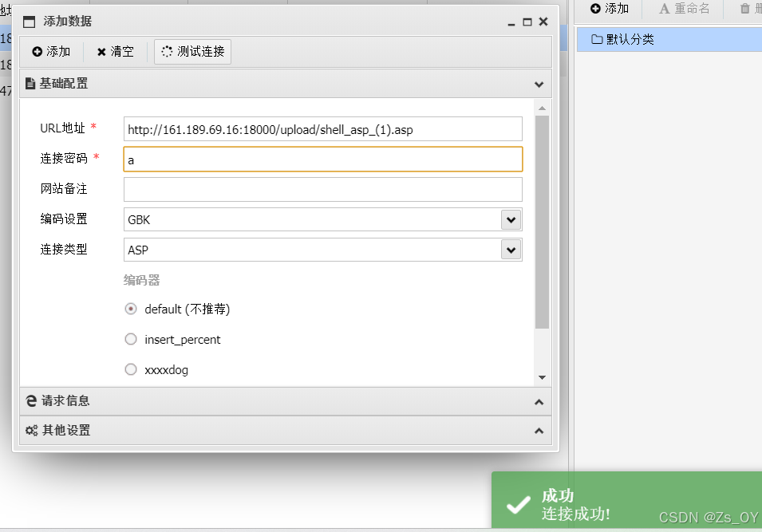
Task: Click the 添加 button in the dialog toolbar
Action: coord(52,52)
